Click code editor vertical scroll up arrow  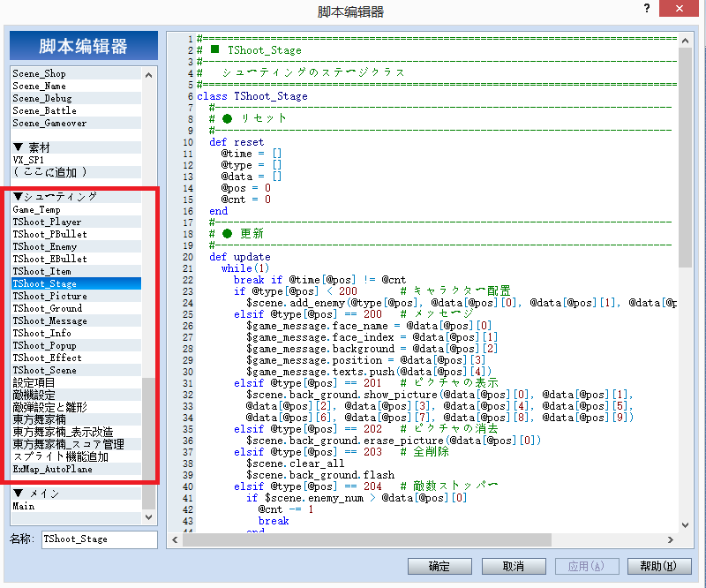coord(686,41)
